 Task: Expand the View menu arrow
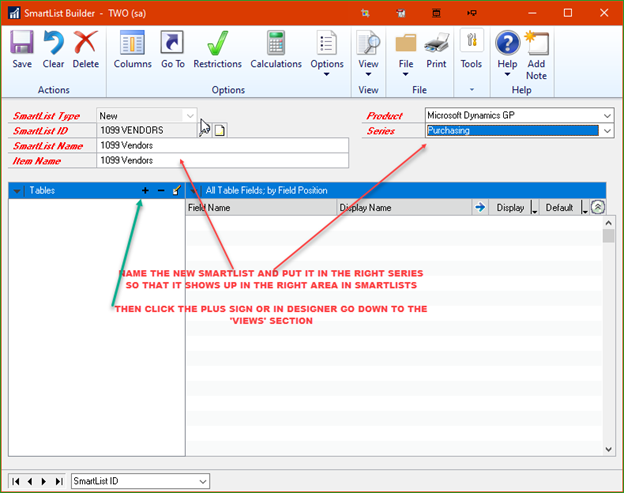point(368,74)
